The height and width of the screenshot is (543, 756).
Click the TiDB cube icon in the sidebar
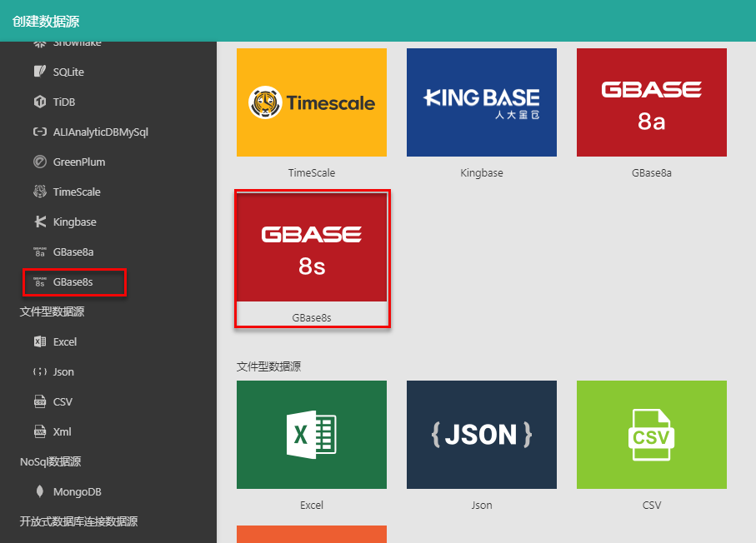click(x=39, y=102)
